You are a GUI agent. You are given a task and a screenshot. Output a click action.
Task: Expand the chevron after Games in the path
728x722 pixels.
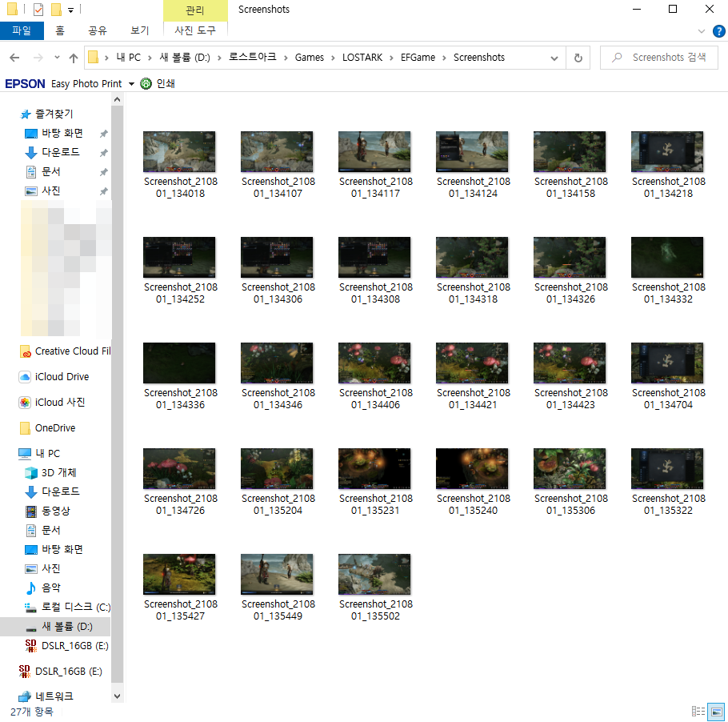point(334,58)
